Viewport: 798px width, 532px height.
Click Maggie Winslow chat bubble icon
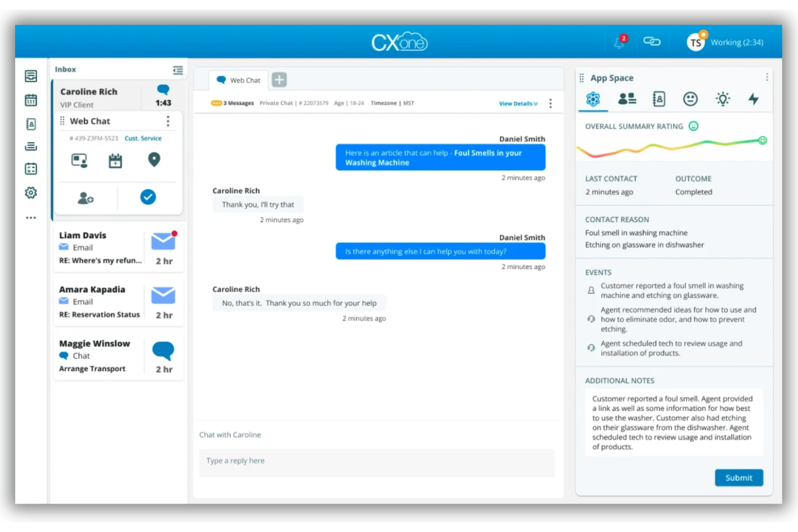163,351
